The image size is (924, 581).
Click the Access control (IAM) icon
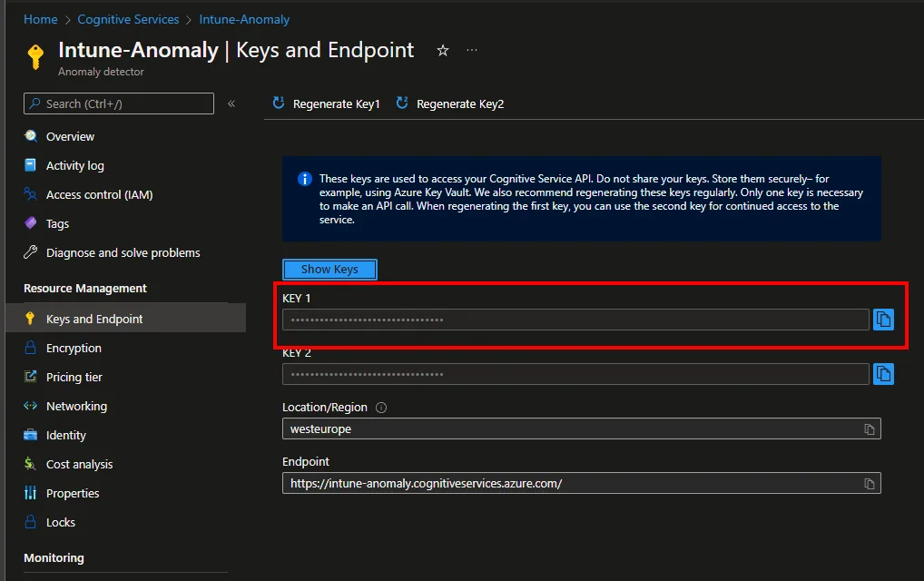(x=31, y=194)
